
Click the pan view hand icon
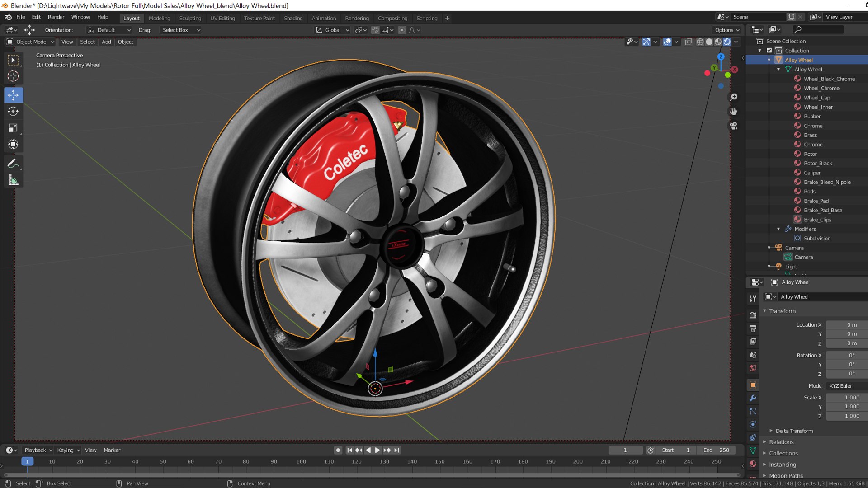pyautogui.click(x=733, y=111)
